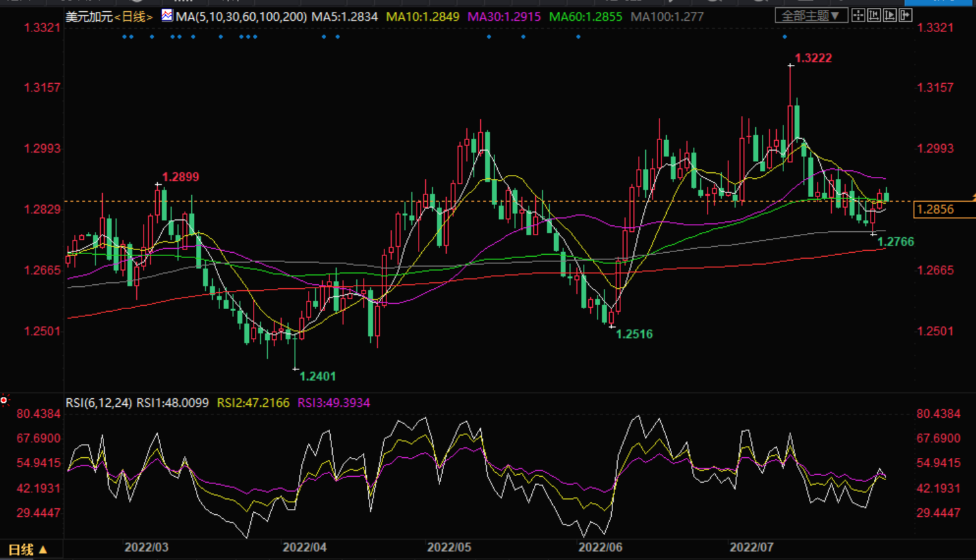Image resolution: width=976 pixels, height=560 pixels.
Task: Click the 美元加元 symbol name
Action: (89, 16)
